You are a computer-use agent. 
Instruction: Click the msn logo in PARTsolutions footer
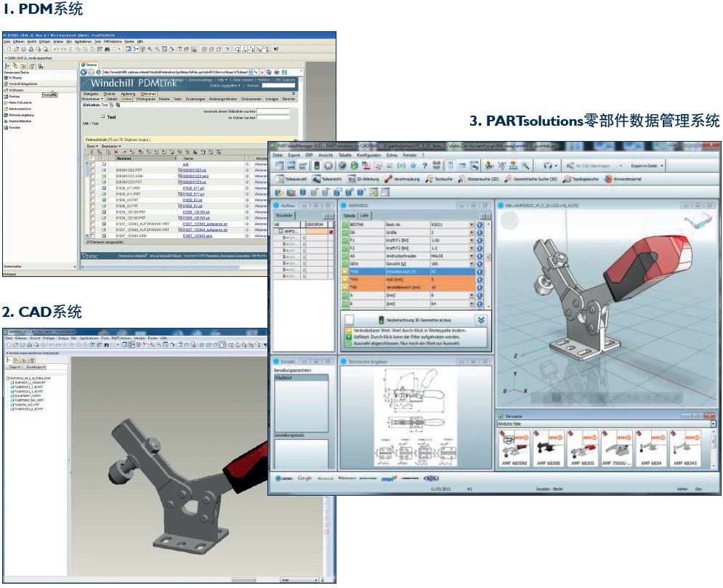coord(388,479)
